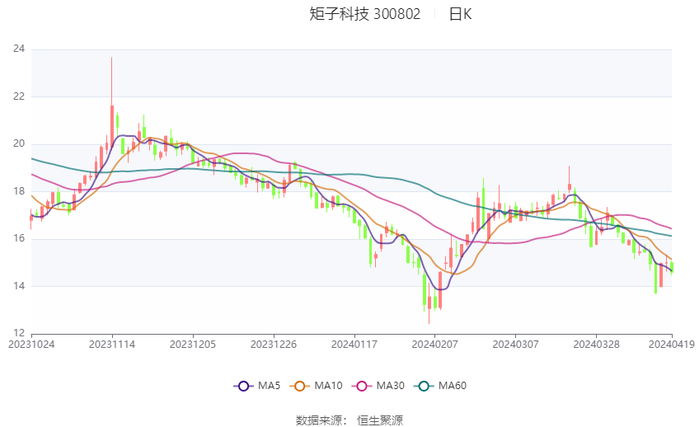Hide the MA10 line using its legend text

coord(328,386)
